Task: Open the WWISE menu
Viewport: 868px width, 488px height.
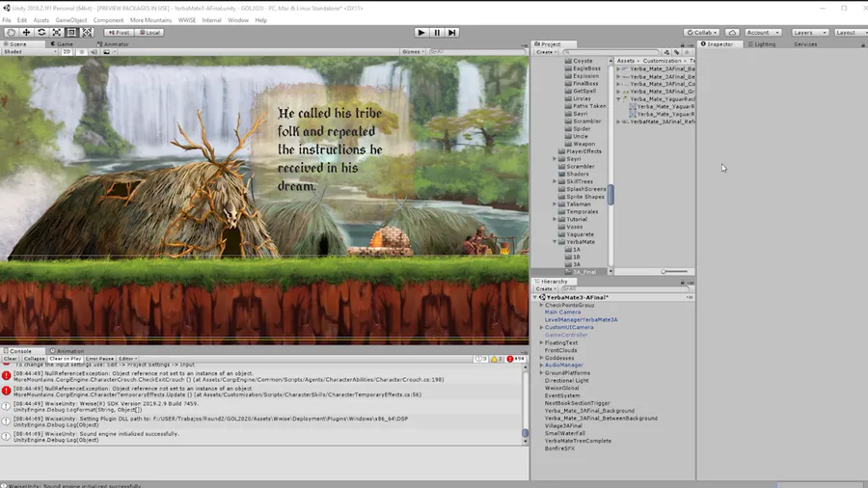Action: 187,20
